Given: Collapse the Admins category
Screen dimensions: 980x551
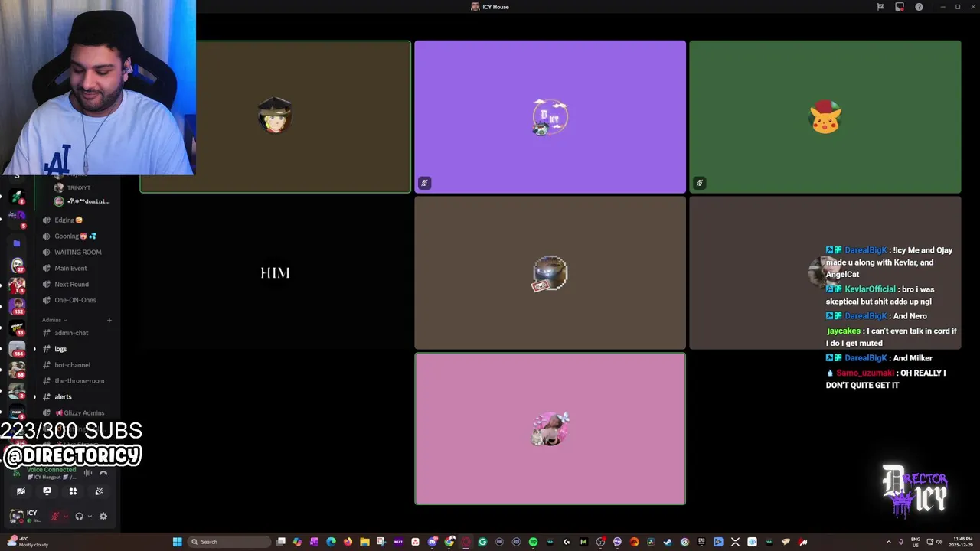Looking at the screenshot, I should (x=54, y=320).
